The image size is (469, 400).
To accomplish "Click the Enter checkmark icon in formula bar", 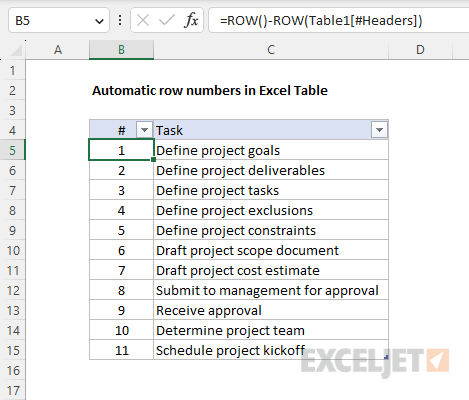I will pos(167,21).
